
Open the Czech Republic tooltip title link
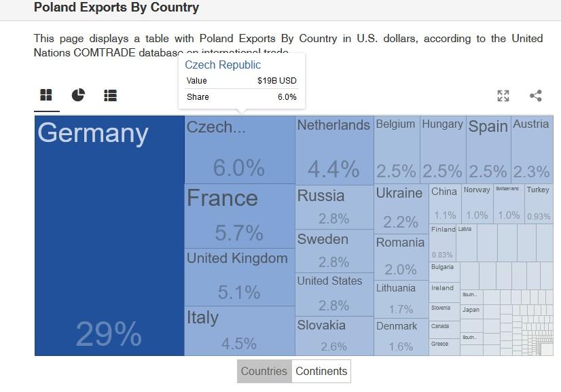(x=223, y=65)
